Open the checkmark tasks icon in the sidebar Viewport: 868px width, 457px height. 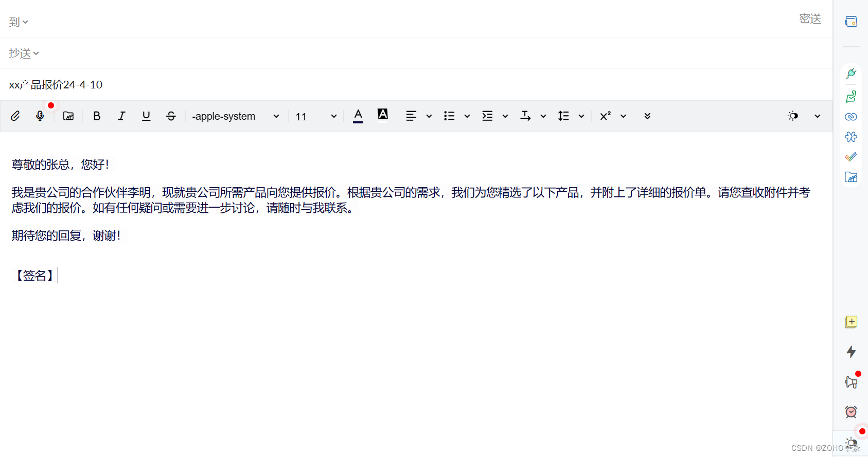coord(851,157)
